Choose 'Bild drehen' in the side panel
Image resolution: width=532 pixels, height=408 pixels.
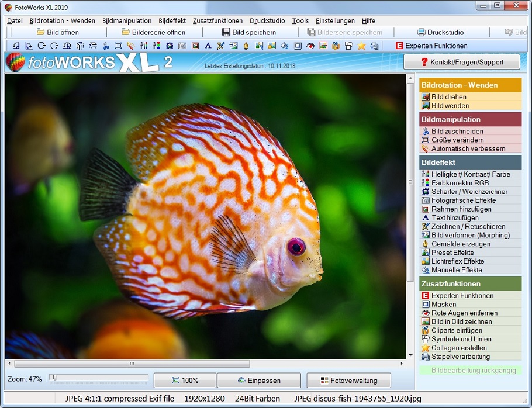coord(448,97)
